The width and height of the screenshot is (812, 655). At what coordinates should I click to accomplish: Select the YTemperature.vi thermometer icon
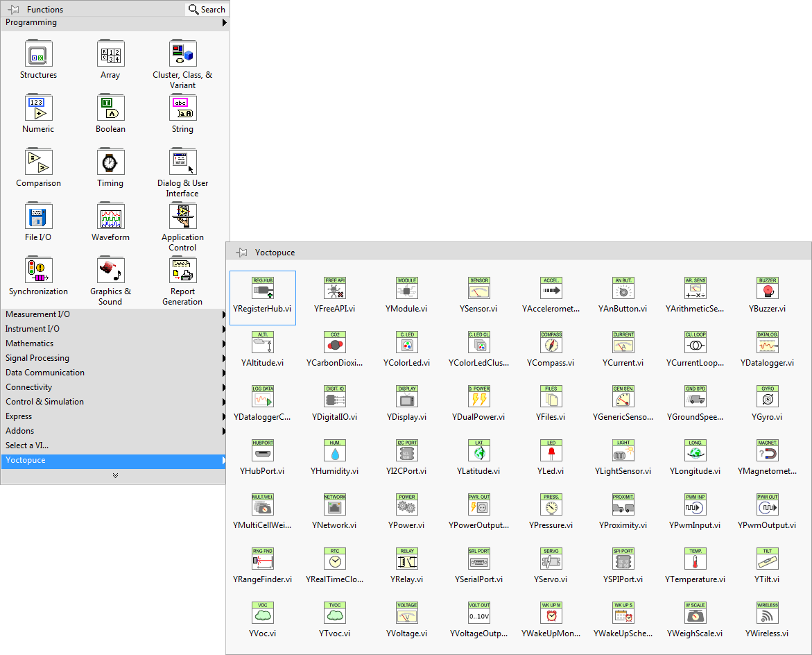(695, 559)
